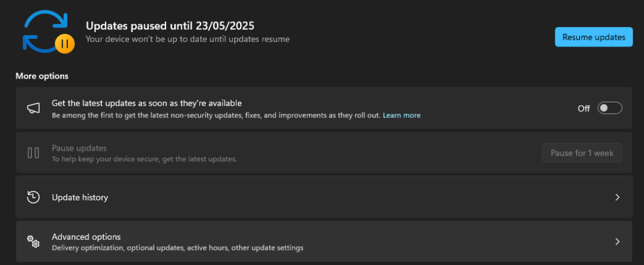The height and width of the screenshot is (265, 644).
Task: Expand Update history with its right chevron
Action: 617,197
